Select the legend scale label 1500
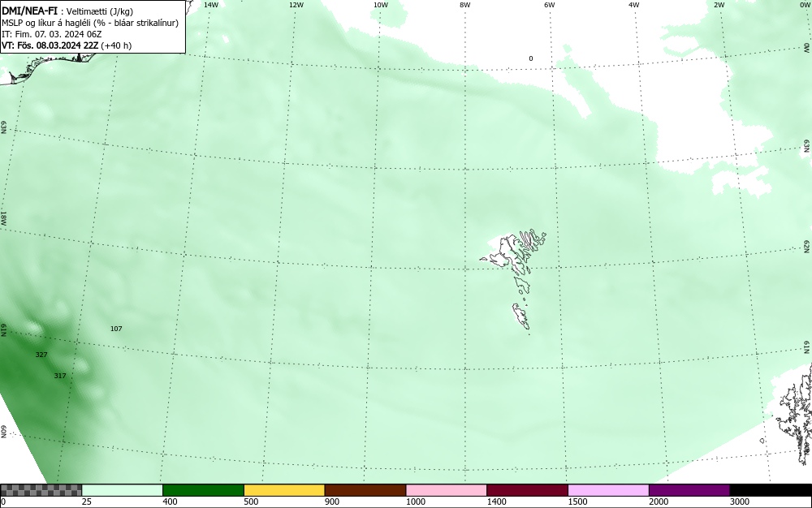812x508 pixels. pyautogui.click(x=577, y=502)
